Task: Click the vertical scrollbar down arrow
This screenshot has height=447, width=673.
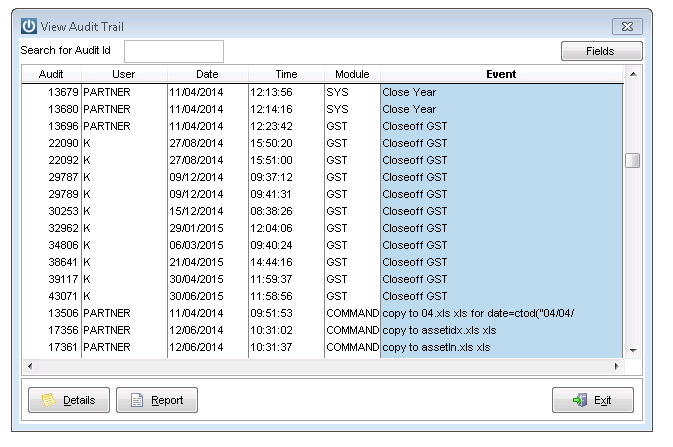Action: click(x=633, y=350)
